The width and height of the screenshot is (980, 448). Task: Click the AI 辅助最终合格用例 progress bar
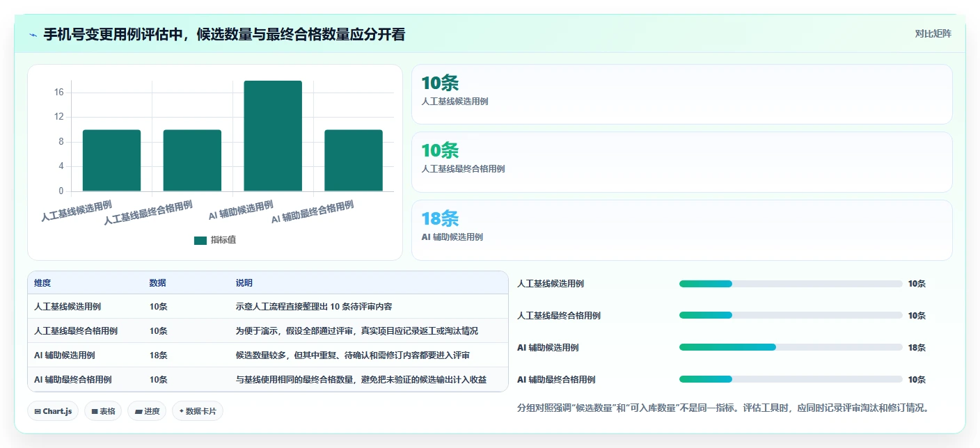click(x=791, y=379)
